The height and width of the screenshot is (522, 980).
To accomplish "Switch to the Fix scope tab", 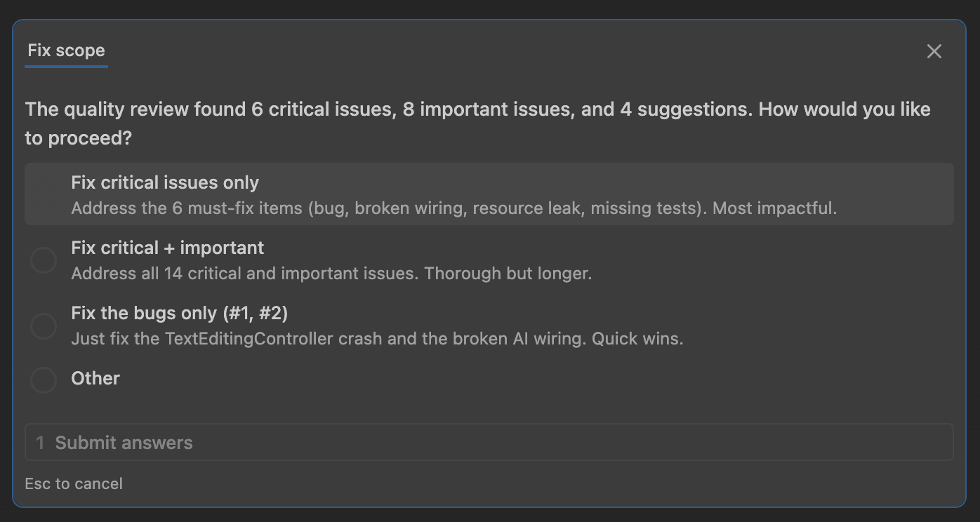I will 65,50.
